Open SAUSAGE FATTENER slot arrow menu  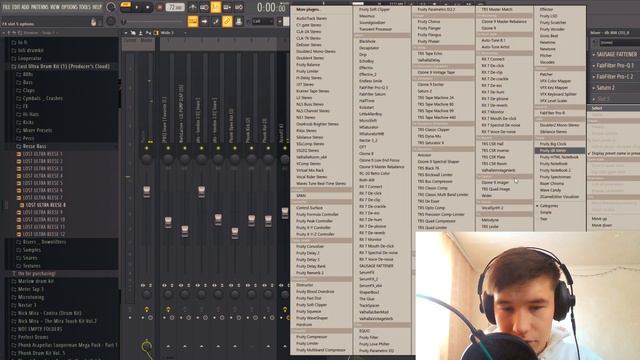pyautogui.click(x=593, y=54)
